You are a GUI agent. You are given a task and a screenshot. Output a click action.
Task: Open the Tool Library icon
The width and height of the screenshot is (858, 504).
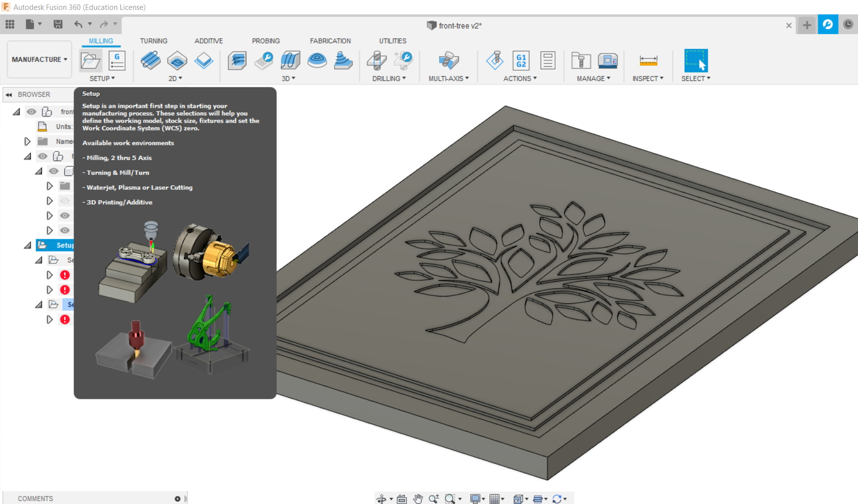tap(581, 61)
